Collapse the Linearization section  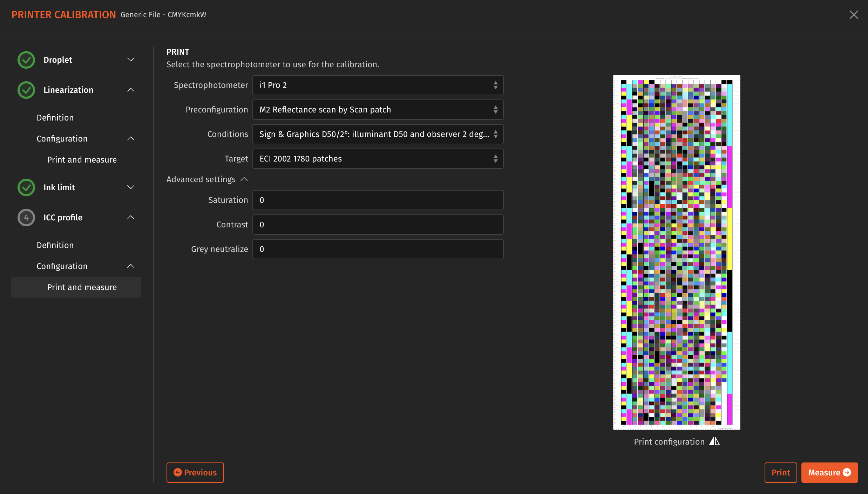pos(131,90)
